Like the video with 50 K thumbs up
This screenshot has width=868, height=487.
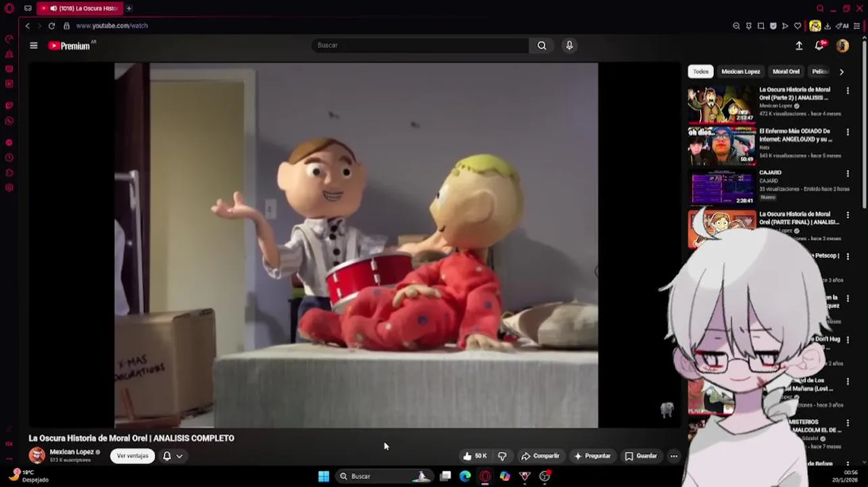475,456
